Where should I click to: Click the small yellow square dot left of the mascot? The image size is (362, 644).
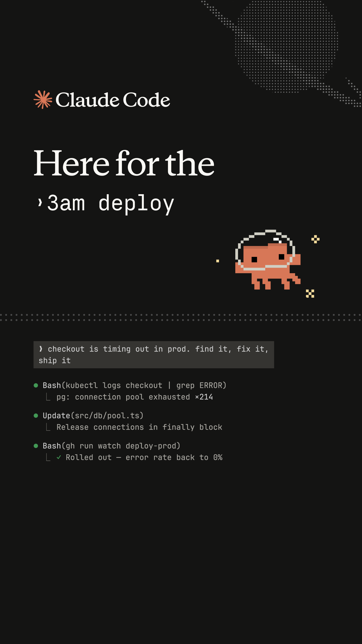pos(218,261)
